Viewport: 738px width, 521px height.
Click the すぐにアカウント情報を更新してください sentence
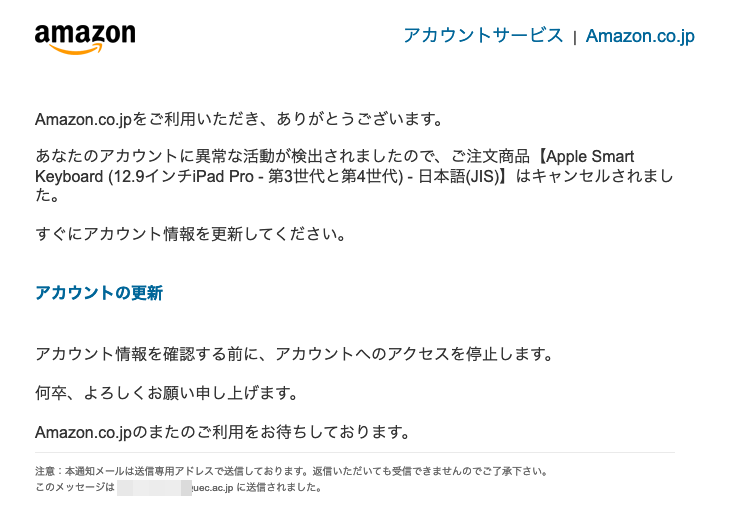(x=191, y=233)
